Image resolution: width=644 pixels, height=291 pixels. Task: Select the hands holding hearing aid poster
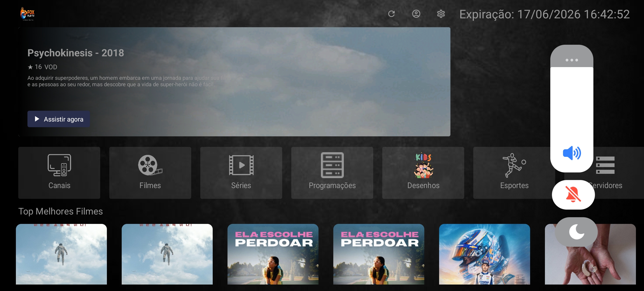590,254
